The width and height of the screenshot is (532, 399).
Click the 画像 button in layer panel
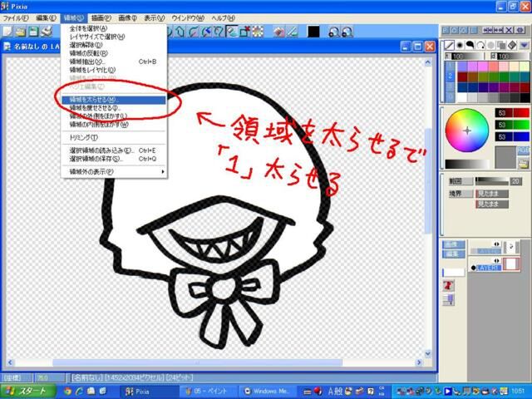pos(454,244)
